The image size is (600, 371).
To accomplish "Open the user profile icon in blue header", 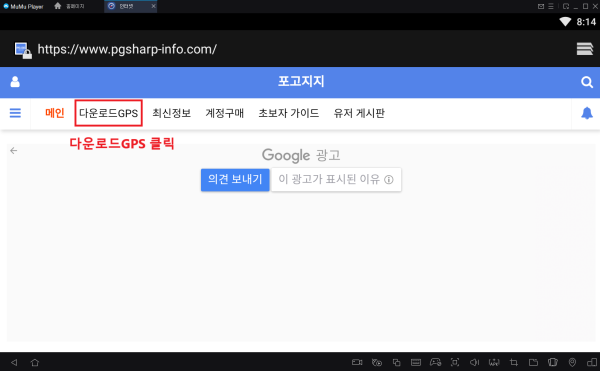I will pos(15,82).
